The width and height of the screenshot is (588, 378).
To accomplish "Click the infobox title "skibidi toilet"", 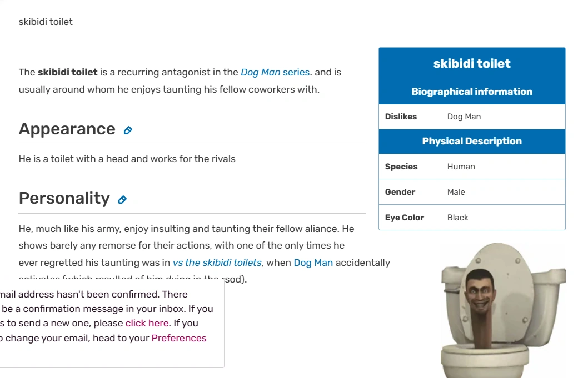I will point(472,63).
